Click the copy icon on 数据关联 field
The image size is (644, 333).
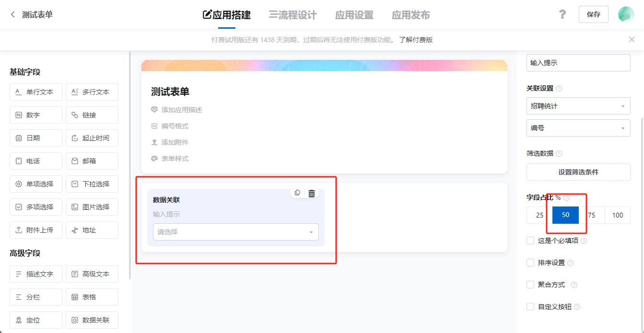(x=297, y=193)
